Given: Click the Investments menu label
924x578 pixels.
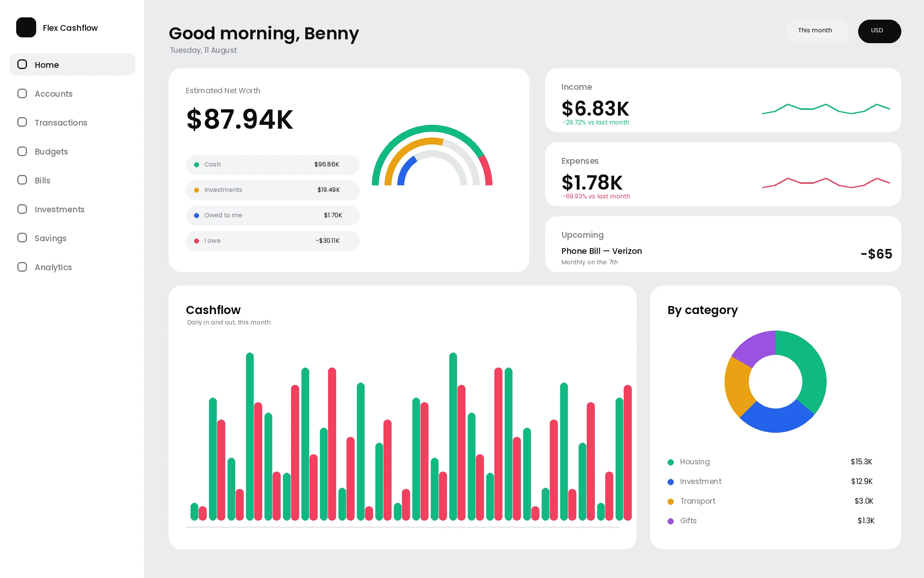Looking at the screenshot, I should click(x=60, y=209).
